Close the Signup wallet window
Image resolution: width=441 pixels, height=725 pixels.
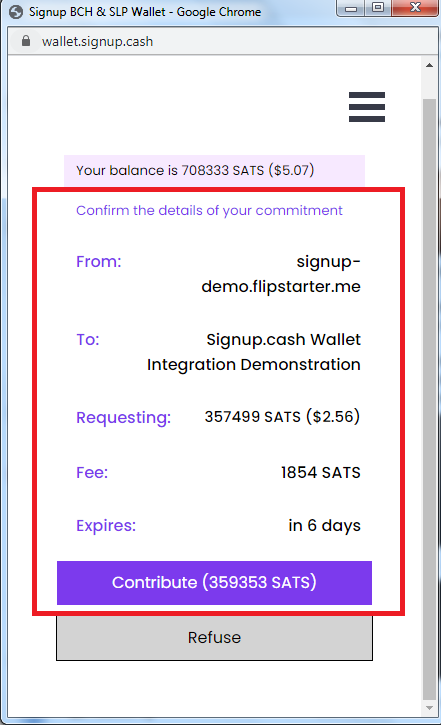(x=415, y=8)
